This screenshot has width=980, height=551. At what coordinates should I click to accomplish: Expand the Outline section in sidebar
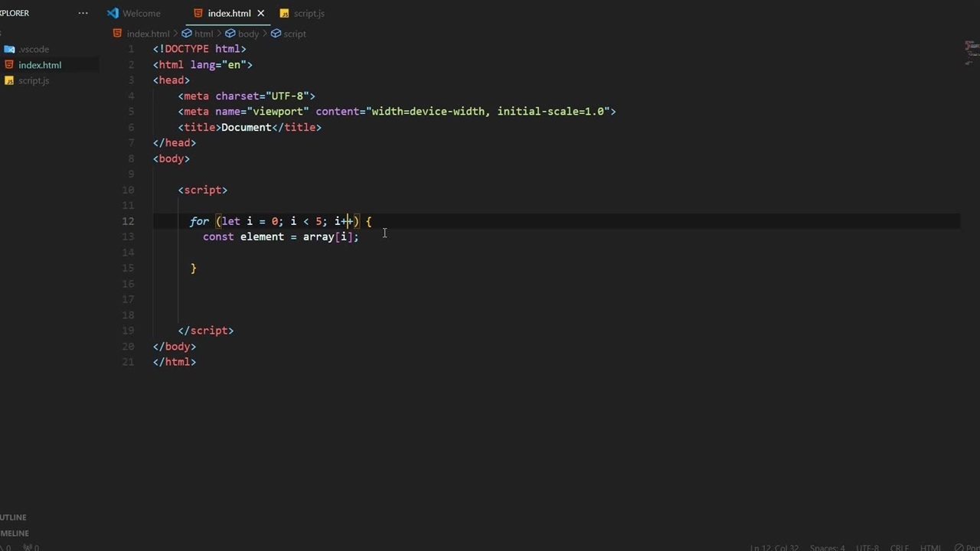[x=14, y=517]
